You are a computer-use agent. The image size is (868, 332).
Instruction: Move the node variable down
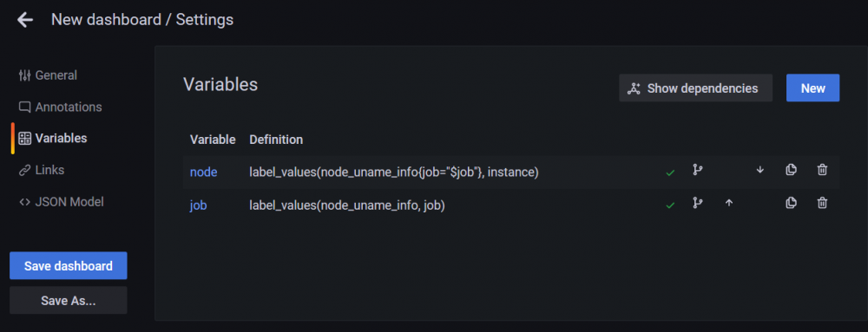(760, 170)
